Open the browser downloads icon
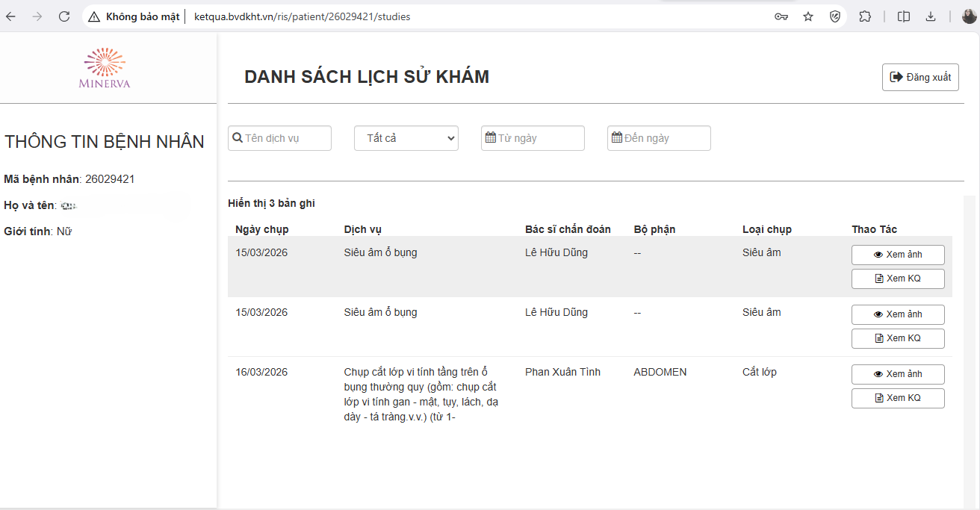Viewport: 980px width, 510px height. point(931,16)
